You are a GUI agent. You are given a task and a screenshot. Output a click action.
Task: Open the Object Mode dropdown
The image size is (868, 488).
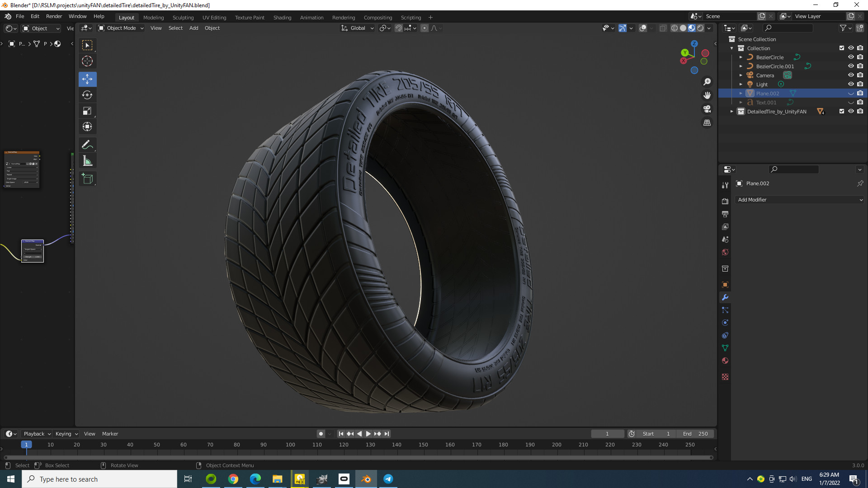(121, 28)
